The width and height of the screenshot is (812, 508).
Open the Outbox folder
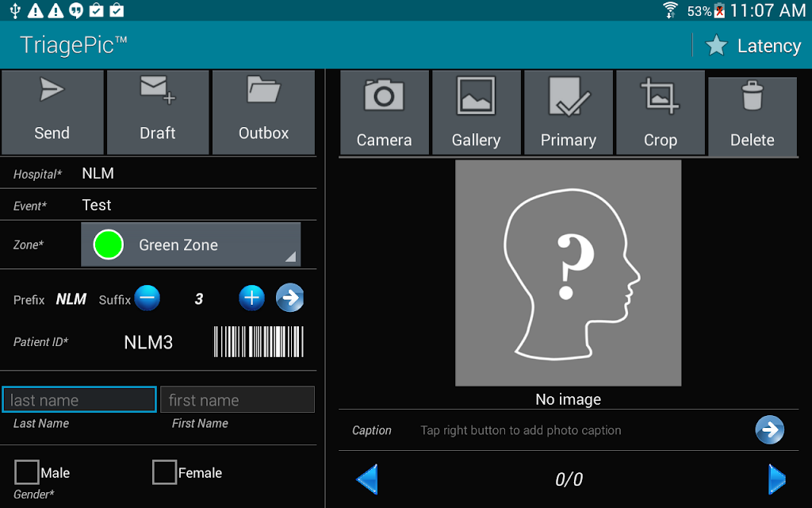tap(263, 113)
